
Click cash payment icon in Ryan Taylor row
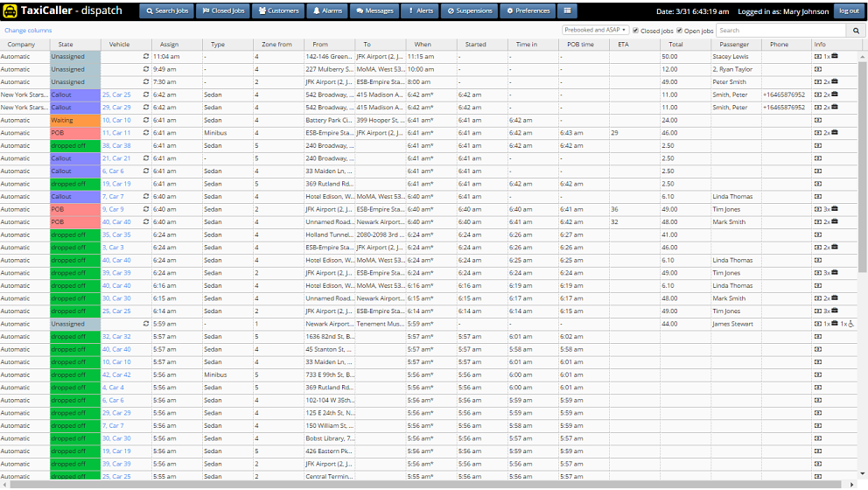[818, 69]
